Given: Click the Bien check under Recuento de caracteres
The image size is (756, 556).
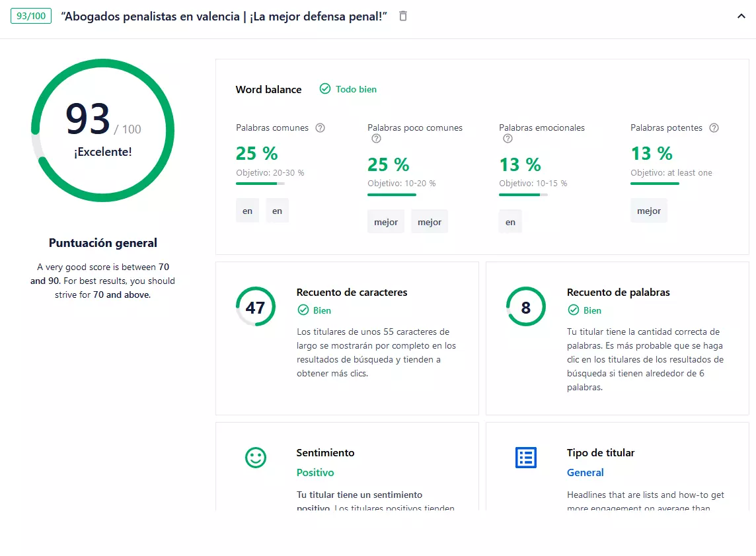Looking at the screenshot, I should [303, 310].
